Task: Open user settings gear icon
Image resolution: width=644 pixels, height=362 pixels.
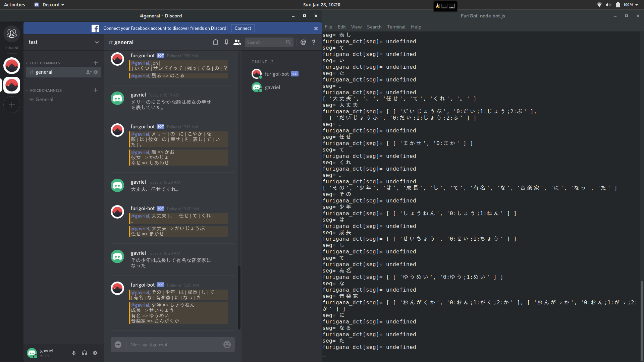Action: pyautogui.click(x=95, y=353)
